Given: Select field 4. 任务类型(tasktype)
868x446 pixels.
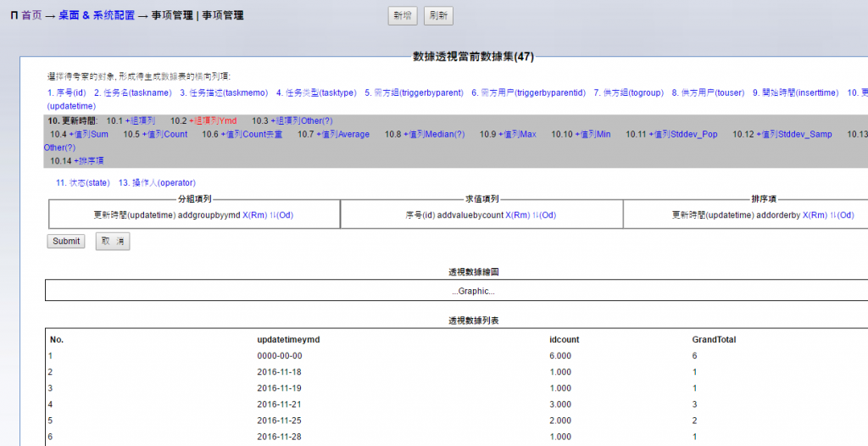Looking at the screenshot, I should click(315, 92).
